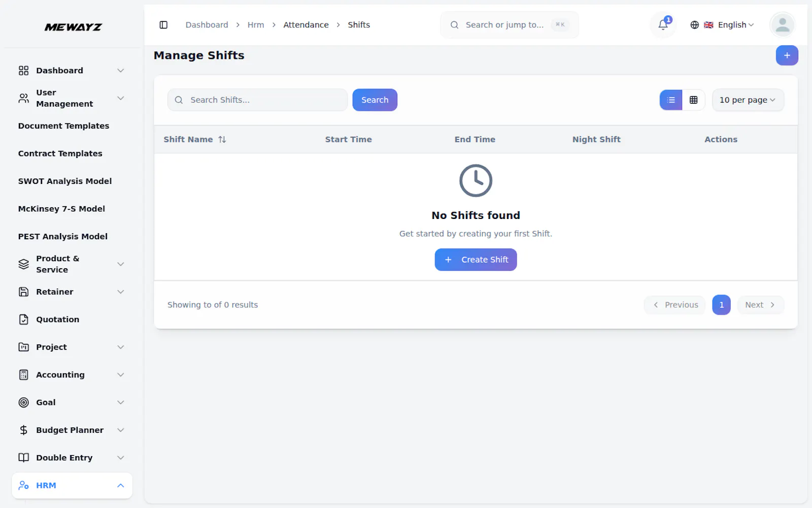Open SWOT Analysis Model
Screen dimensions: 812x508
point(65,181)
